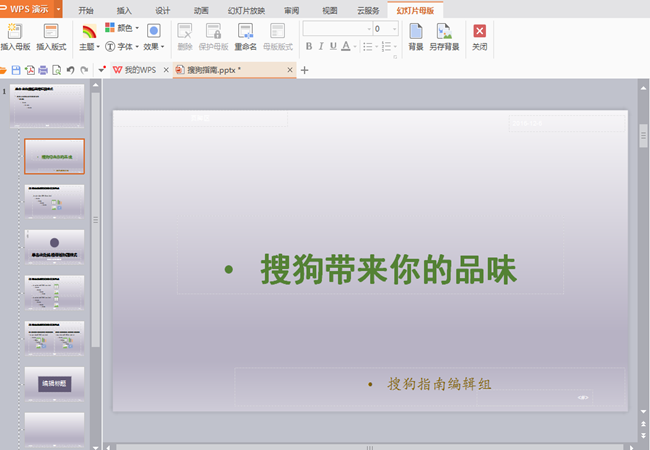Click the date placeholder at slide top right

pyautogui.click(x=567, y=123)
